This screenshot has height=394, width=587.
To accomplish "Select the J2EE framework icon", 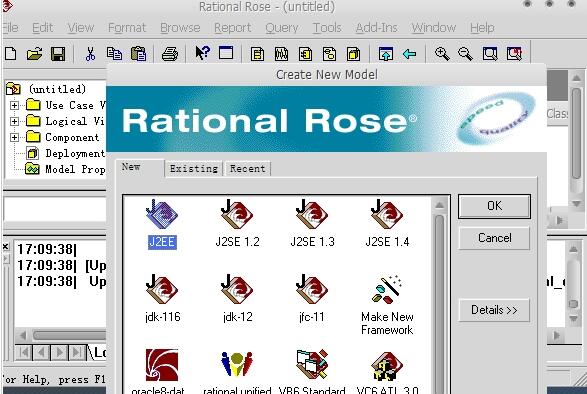I will click(x=162, y=225).
